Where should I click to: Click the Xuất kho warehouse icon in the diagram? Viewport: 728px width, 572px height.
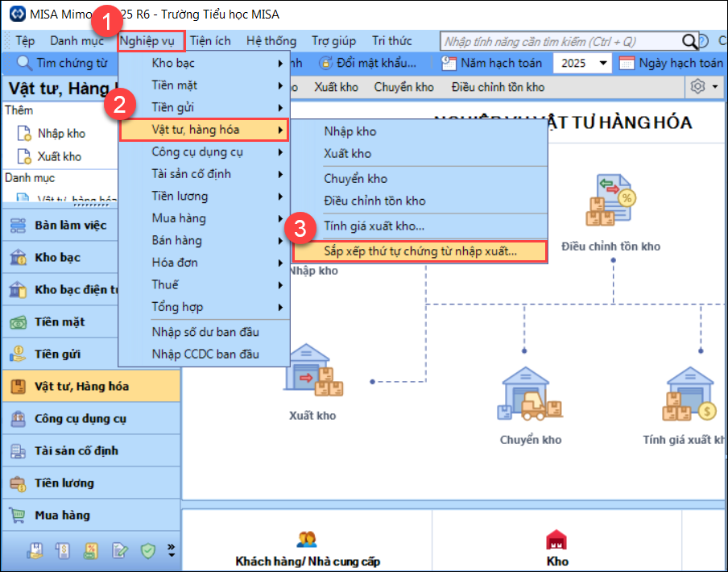[x=312, y=371]
